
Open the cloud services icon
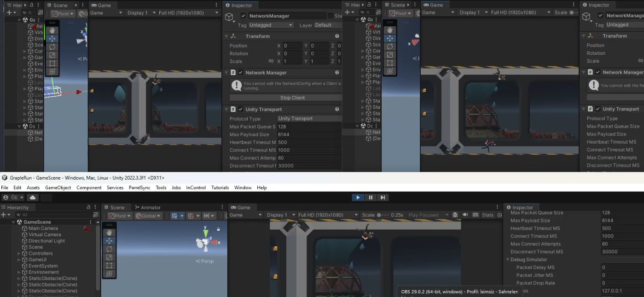(33, 198)
